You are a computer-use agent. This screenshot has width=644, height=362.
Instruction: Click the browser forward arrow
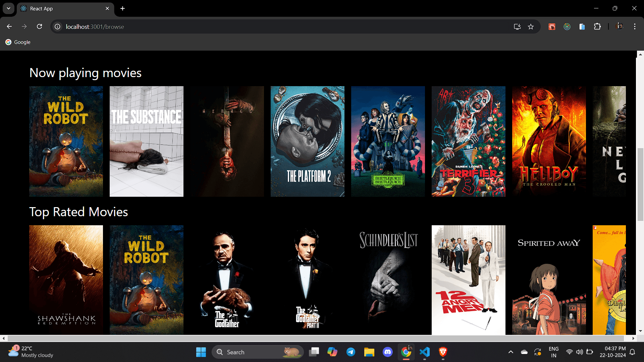coord(24,26)
